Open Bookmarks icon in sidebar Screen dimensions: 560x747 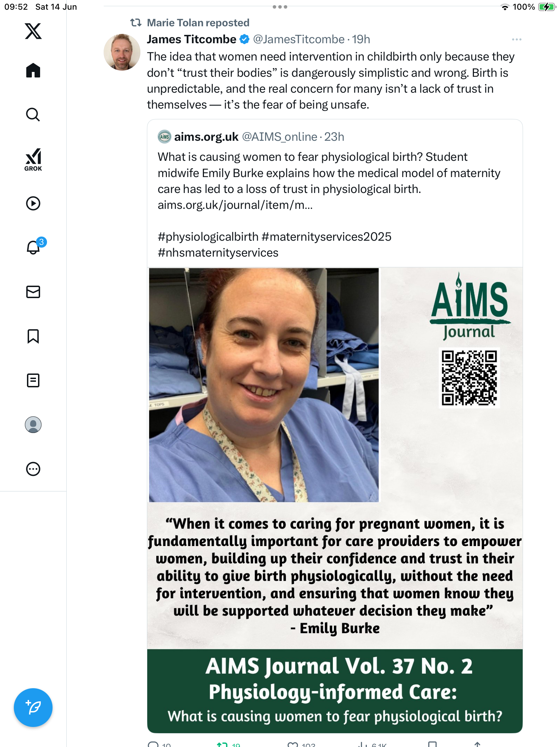point(33,336)
